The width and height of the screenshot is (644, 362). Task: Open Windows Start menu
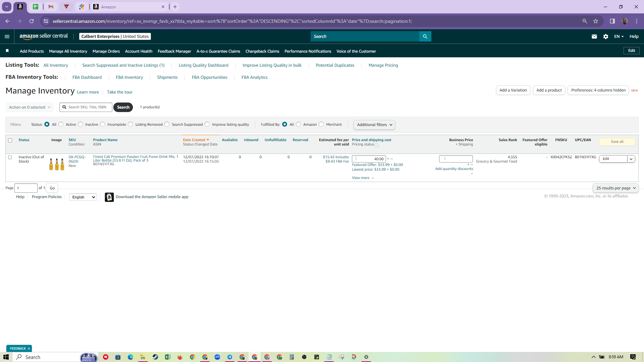[6, 357]
